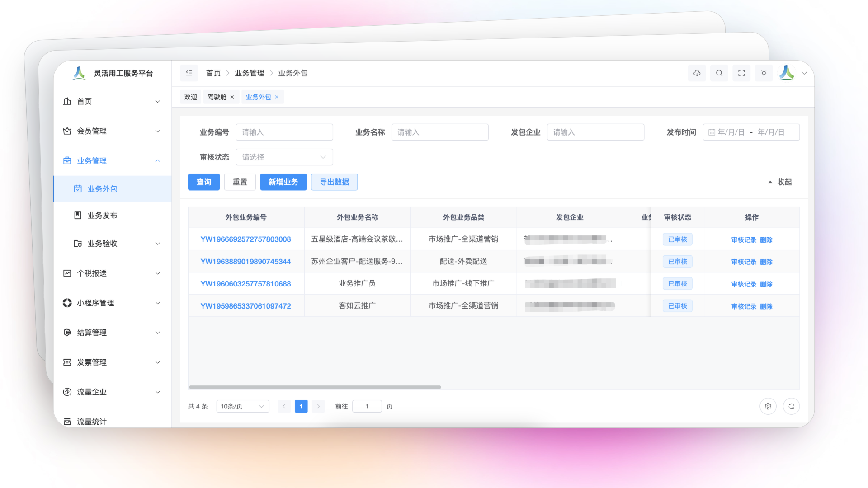
Task: Collapse the sidebar using the menu-fold icon
Action: pyautogui.click(x=189, y=73)
